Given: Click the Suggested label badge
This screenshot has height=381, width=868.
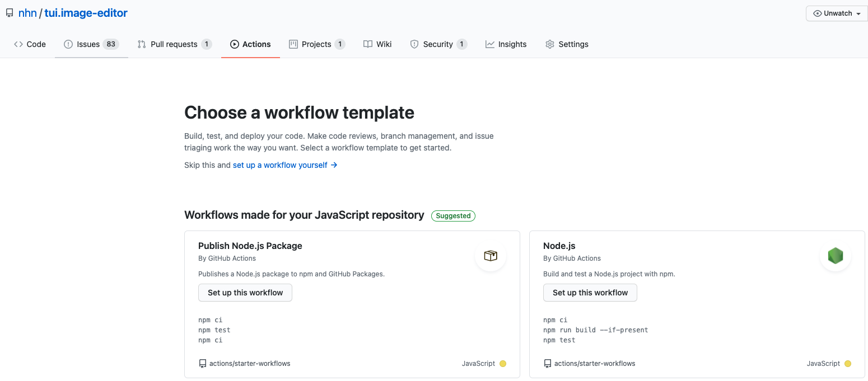Looking at the screenshot, I should click(453, 216).
